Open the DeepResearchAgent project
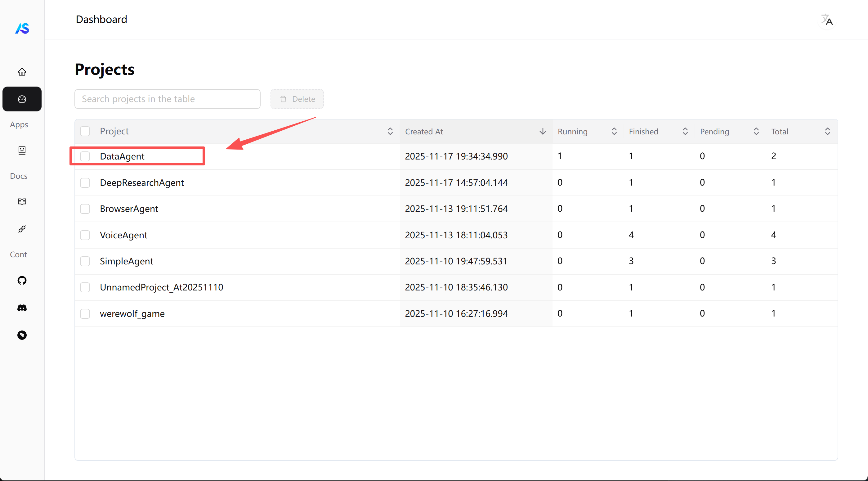Screen dimensions: 868x481 pos(142,183)
